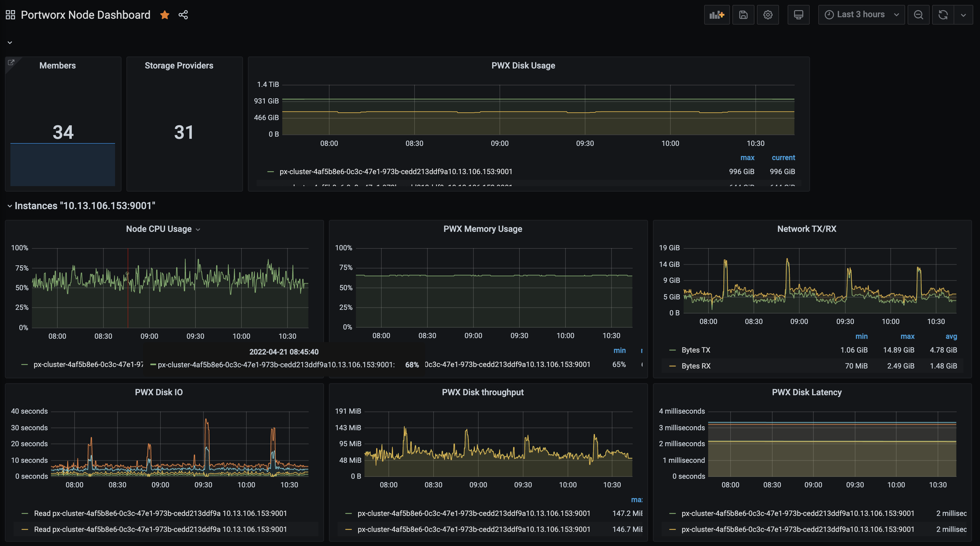Expand the Last 3 hours time range dropdown
The height and width of the screenshot is (546, 980).
pos(862,14)
